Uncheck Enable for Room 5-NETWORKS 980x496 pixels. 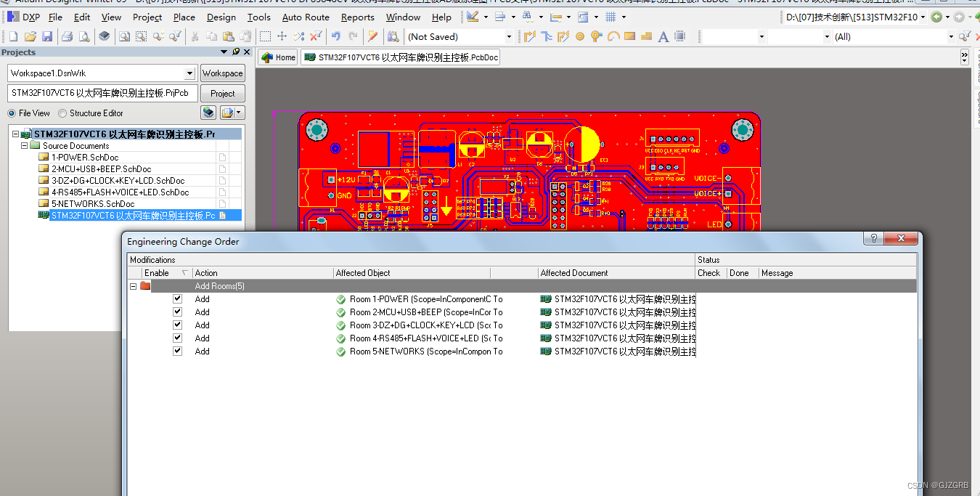coord(177,351)
